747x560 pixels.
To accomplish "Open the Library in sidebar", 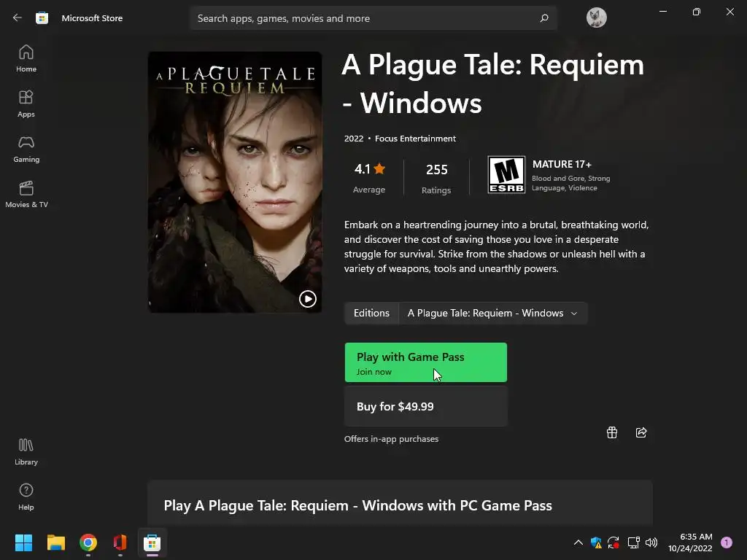I will 26,452.
